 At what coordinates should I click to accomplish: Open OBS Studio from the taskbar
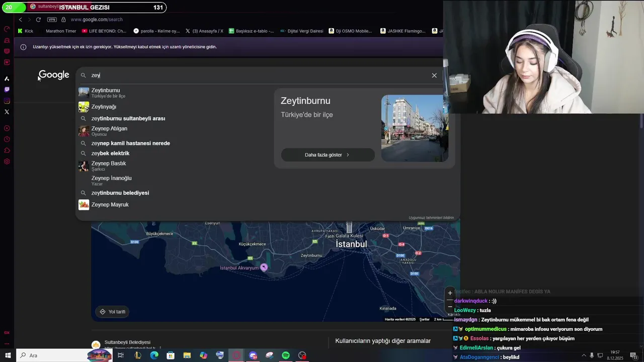(302, 355)
